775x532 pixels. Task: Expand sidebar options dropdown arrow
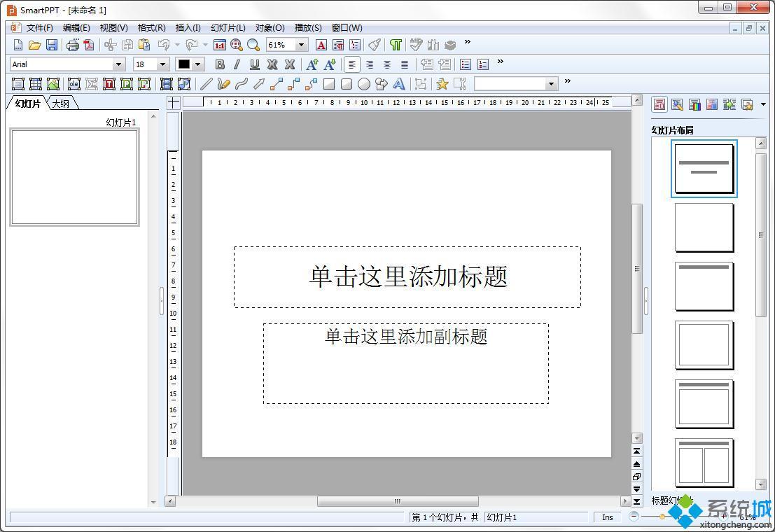(763, 104)
